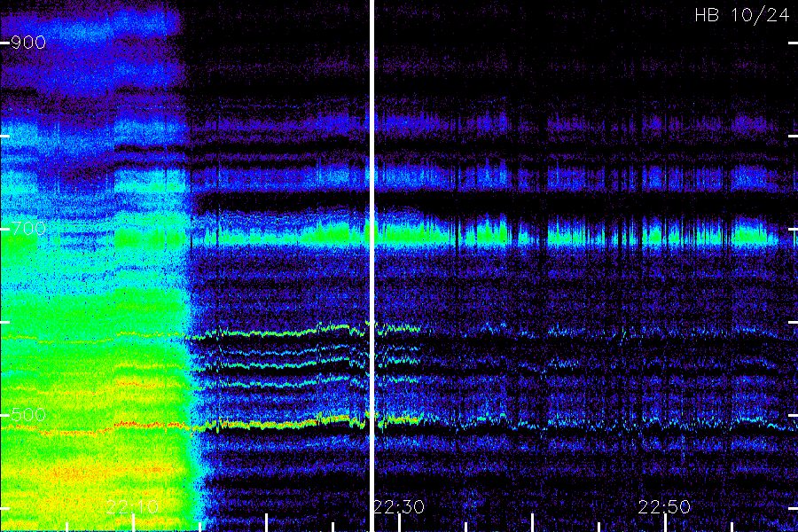Click the 22:10 time axis label

[x=132, y=507]
